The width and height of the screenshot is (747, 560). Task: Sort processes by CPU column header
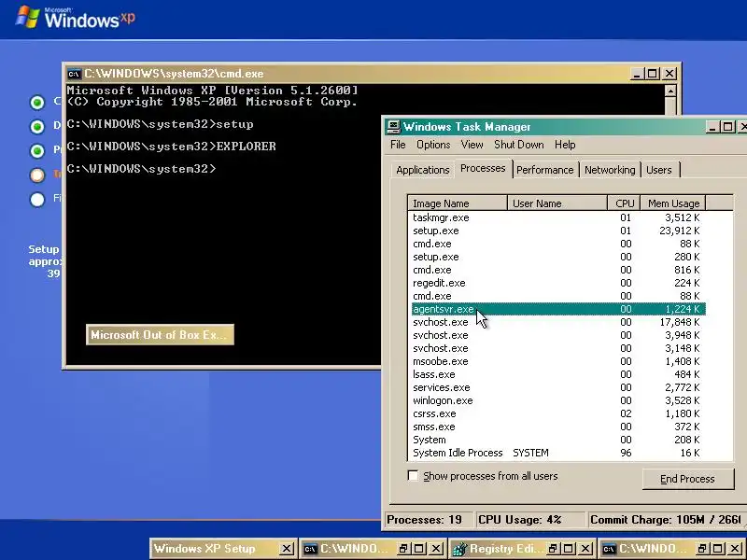[624, 203]
